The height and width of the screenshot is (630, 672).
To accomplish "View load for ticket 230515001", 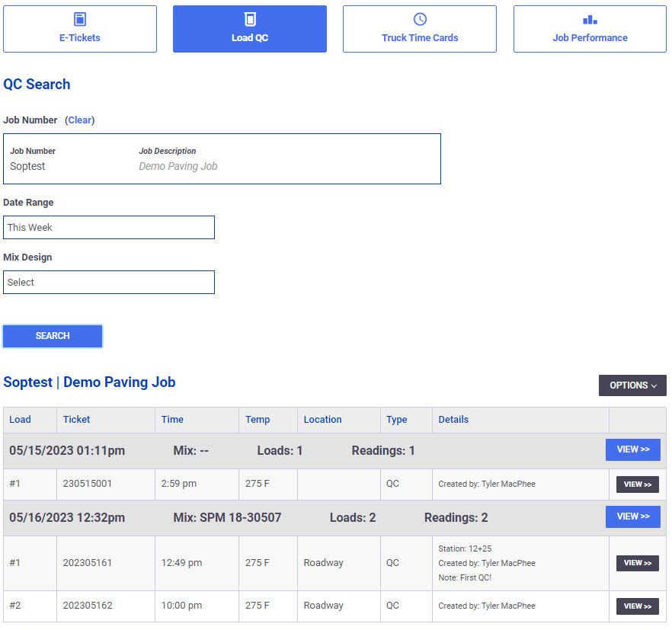I will coord(637,484).
